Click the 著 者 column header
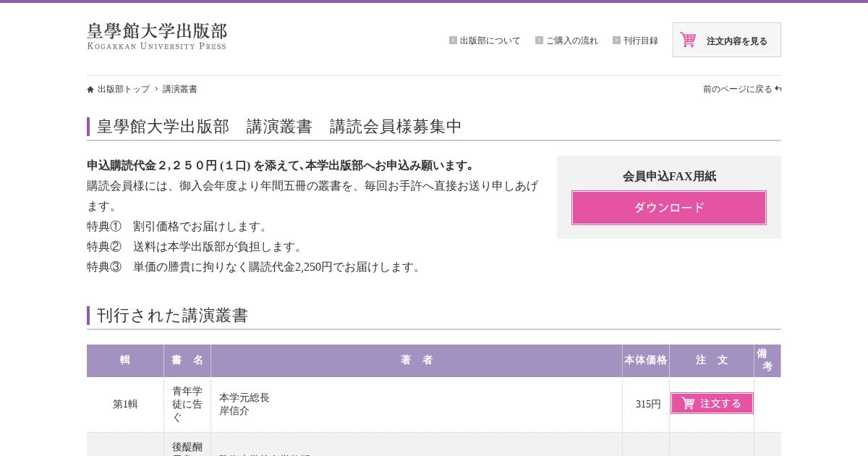Image resolution: width=868 pixels, height=456 pixels. coord(417,360)
